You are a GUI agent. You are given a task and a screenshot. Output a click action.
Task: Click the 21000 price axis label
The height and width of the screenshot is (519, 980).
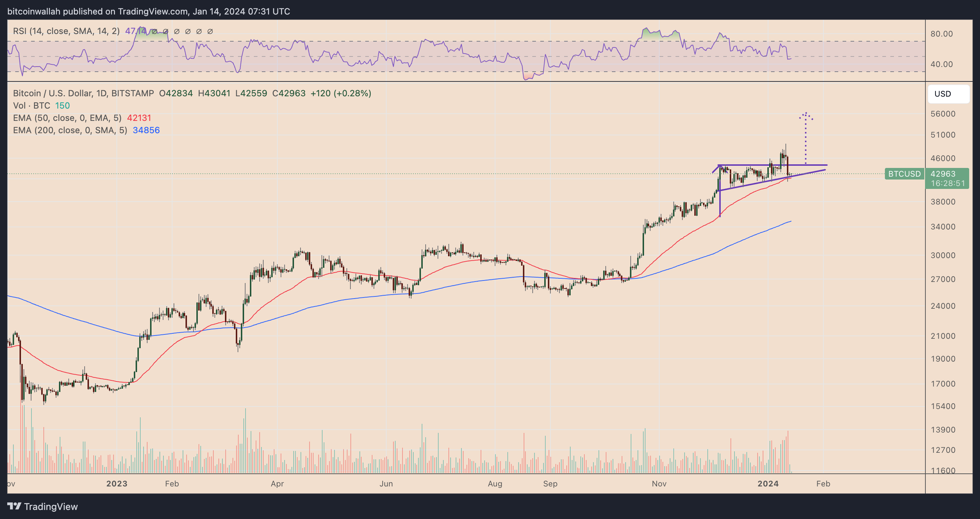tap(943, 336)
